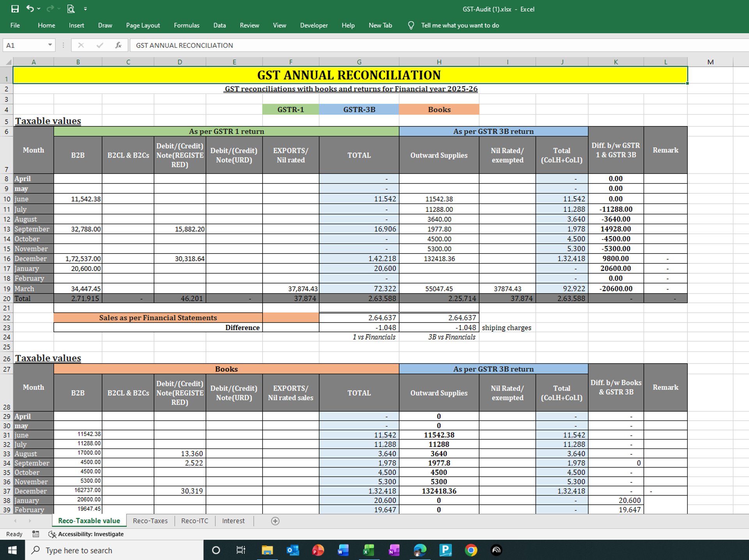Click the add new sheet plus icon
This screenshot has width=749, height=560.
(275, 521)
